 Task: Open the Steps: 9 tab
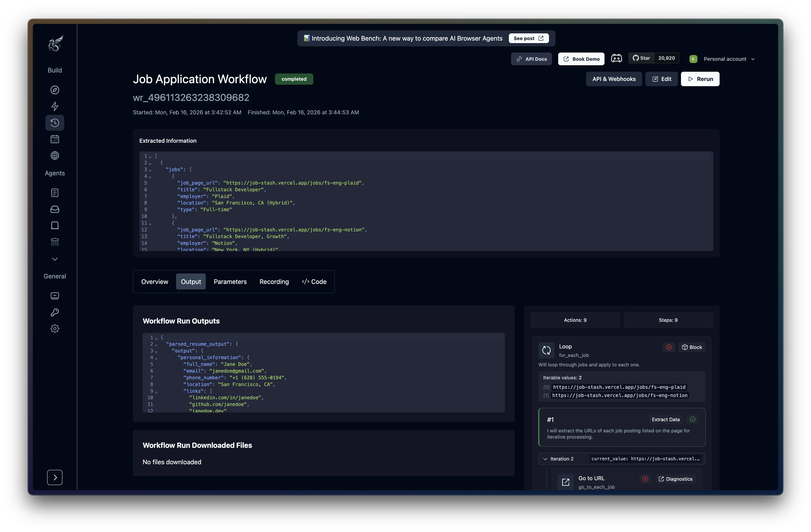click(668, 320)
